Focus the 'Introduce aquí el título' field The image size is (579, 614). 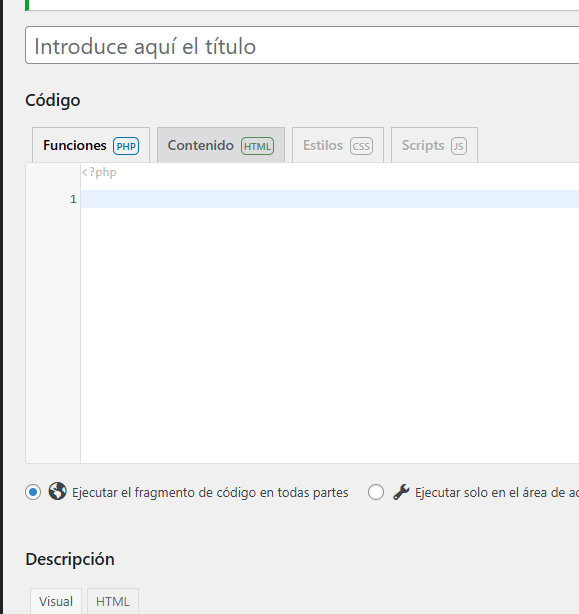coord(302,45)
